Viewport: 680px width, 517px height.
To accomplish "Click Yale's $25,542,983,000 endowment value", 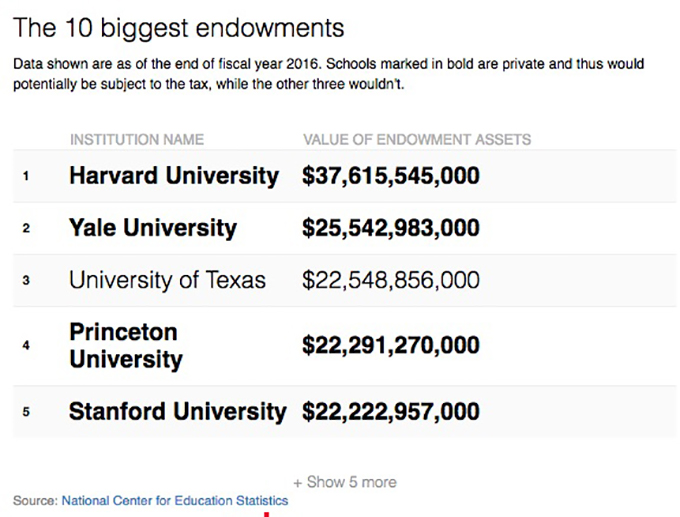I will coord(391,228).
